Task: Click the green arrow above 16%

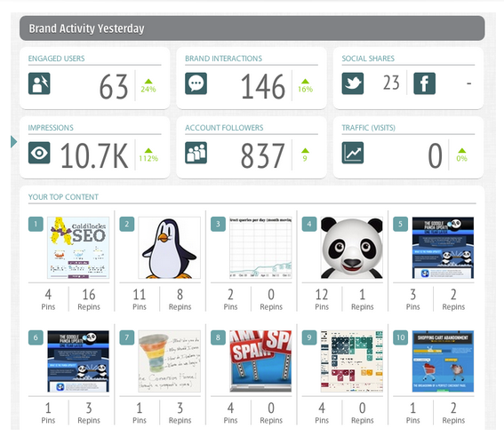Action: (x=305, y=81)
